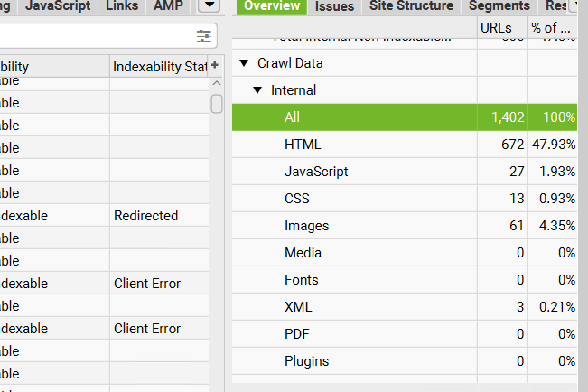The image size is (588, 392).
Task: Sort by Indexability Status column header
Action: pyautogui.click(x=160, y=67)
